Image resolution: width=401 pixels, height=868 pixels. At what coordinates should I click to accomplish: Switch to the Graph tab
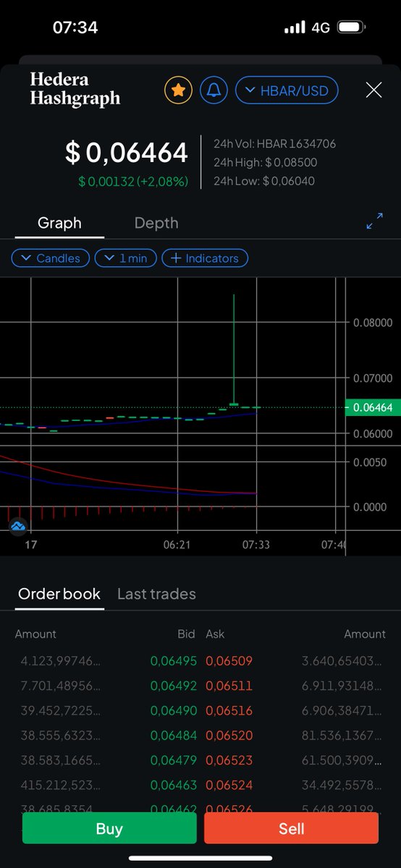tap(59, 223)
